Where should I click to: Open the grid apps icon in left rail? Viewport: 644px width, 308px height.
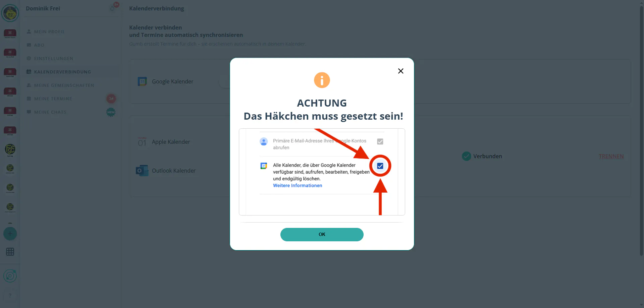pyautogui.click(x=10, y=252)
